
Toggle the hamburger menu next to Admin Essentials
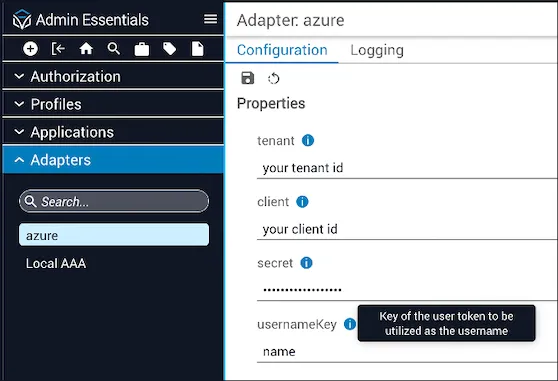coord(210,19)
